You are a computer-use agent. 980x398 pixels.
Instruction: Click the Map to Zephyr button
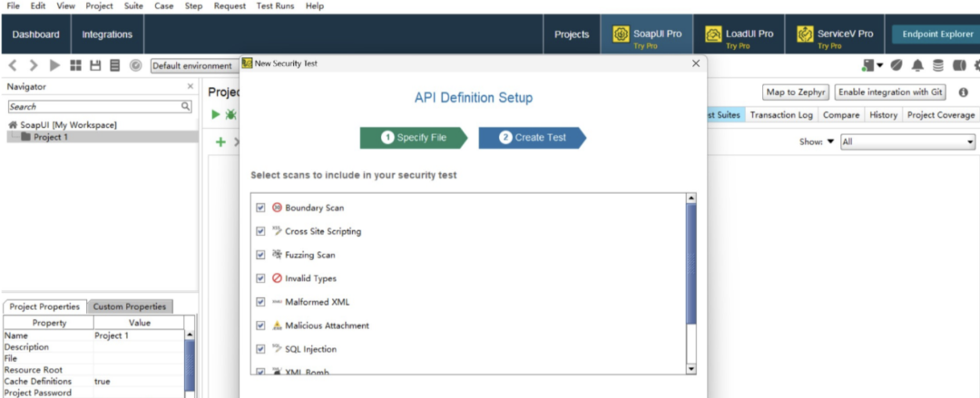[797, 92]
